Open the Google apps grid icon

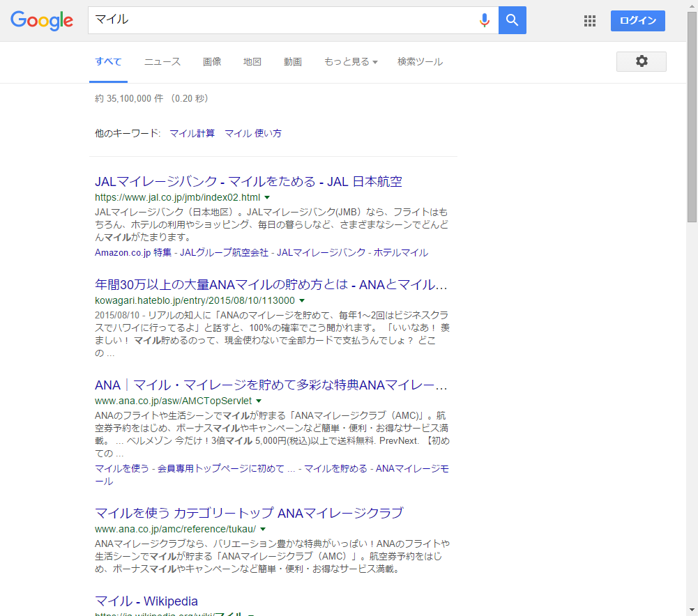tap(590, 21)
